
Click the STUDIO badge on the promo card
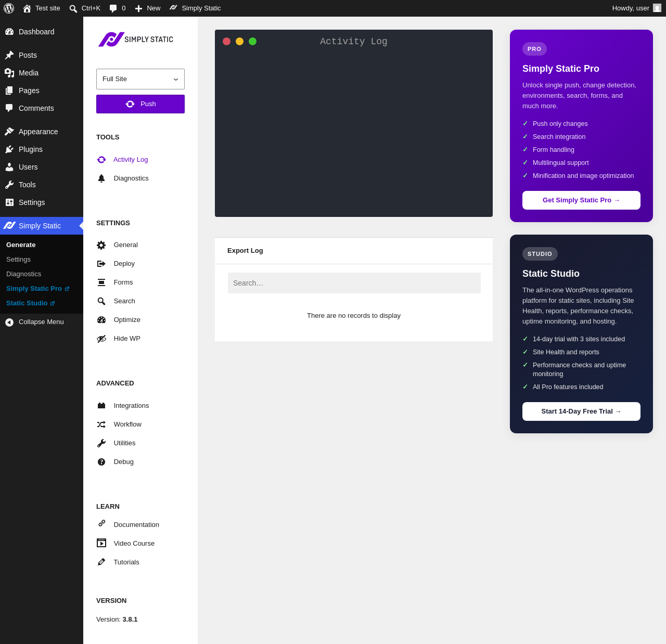(x=540, y=254)
